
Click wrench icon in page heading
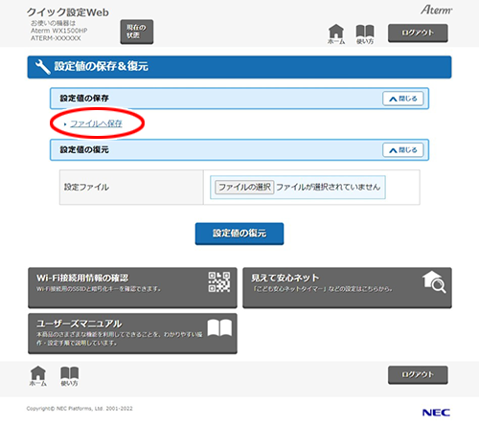tap(42, 67)
